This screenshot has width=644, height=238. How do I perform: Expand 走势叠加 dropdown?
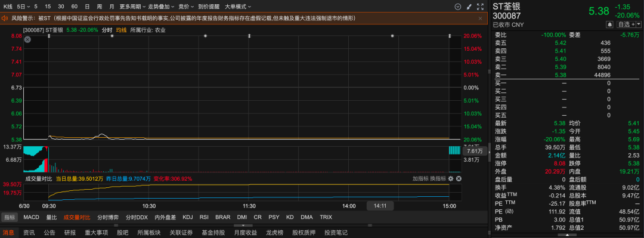tap(161, 7)
